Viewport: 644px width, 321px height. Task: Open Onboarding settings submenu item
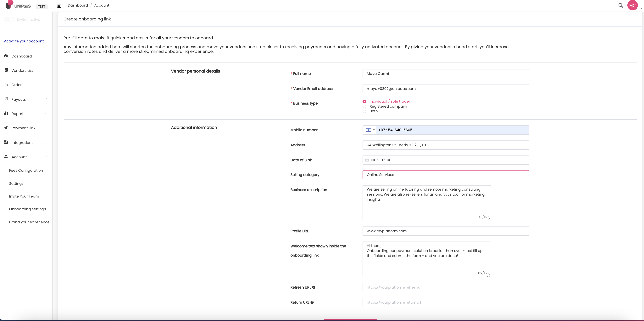27,209
